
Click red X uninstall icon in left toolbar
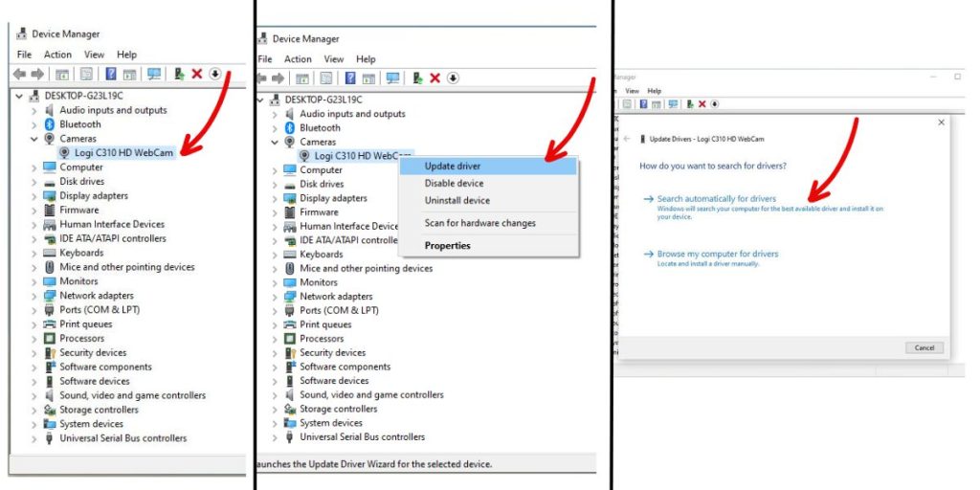tap(197, 74)
